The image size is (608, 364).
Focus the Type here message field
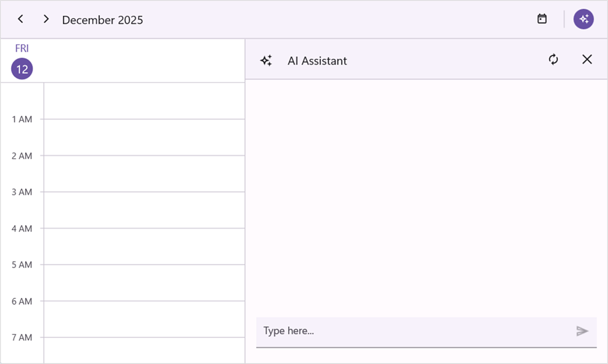click(426, 332)
